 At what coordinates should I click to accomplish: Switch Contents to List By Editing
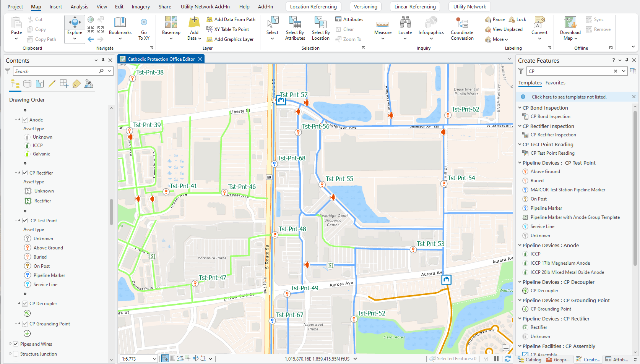52,84
